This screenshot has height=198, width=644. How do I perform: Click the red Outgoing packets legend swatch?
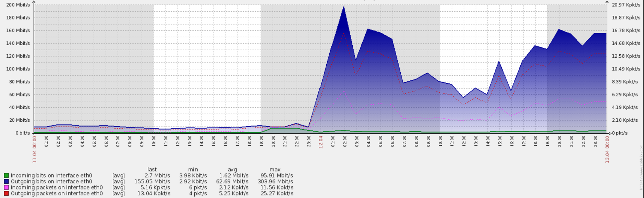click(x=7, y=194)
